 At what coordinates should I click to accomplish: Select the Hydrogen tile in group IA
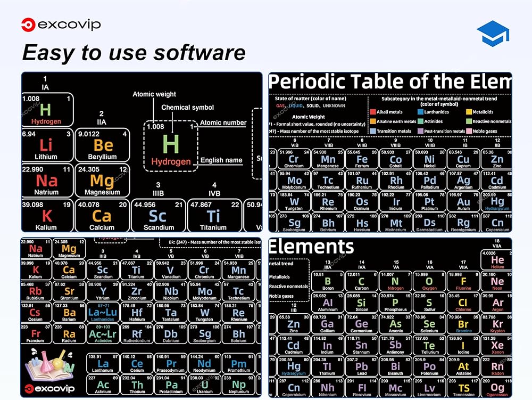(47, 110)
